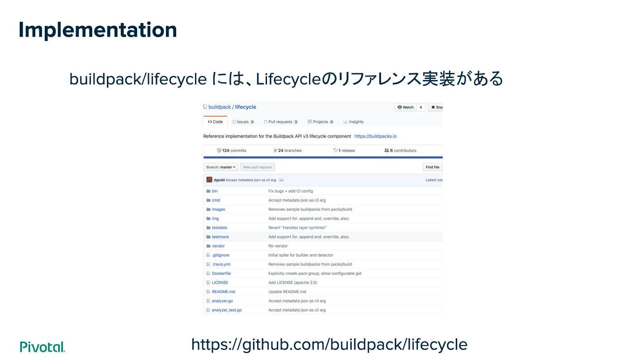Click the README.md file icon
Screen dimensions: 644x362
pyautogui.click(x=208, y=291)
